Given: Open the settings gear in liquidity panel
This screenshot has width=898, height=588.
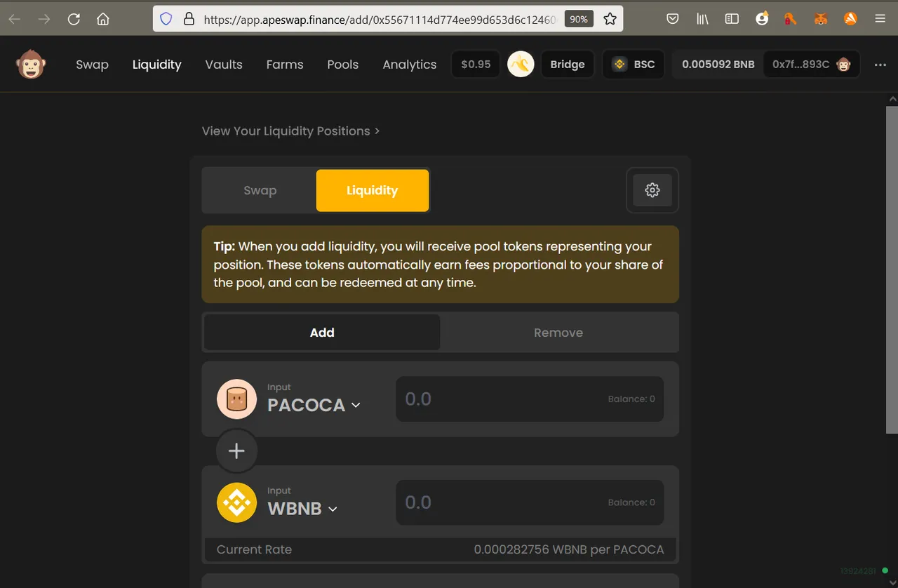Looking at the screenshot, I should 652,190.
